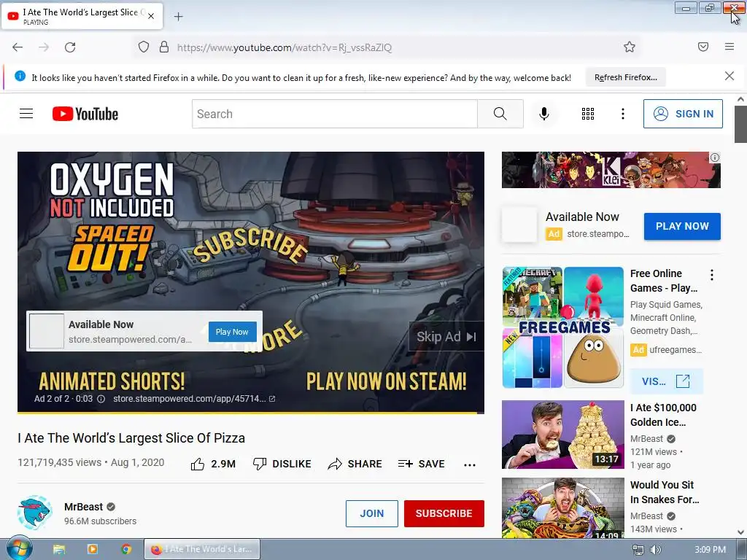Open the volume speaker tray icon

(x=656, y=550)
